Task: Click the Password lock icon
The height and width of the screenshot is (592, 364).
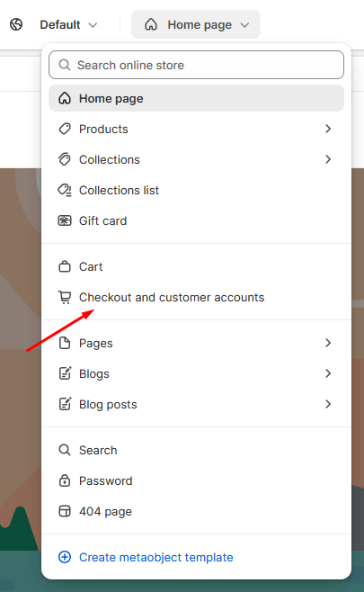Action: pyautogui.click(x=65, y=480)
